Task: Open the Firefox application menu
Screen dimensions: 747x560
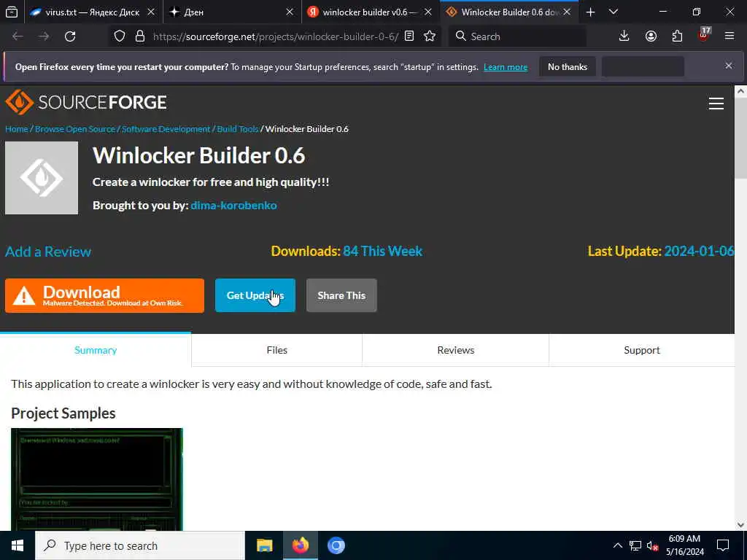Action: (x=729, y=36)
